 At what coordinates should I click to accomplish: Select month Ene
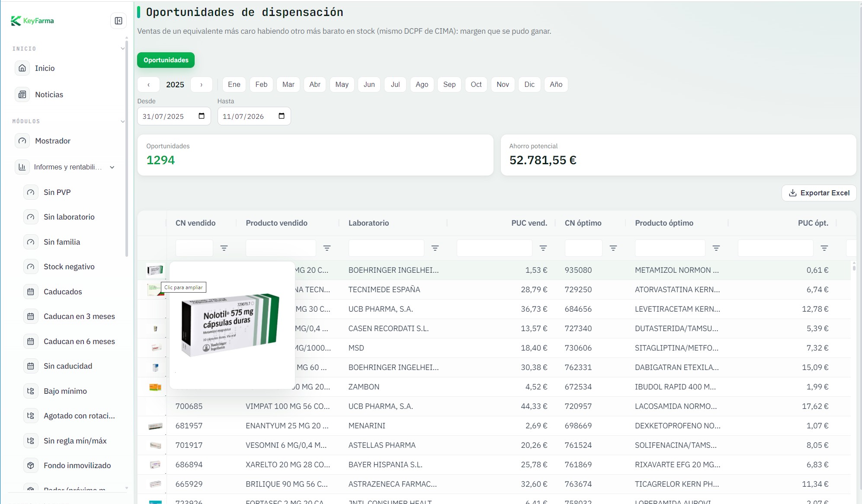point(234,85)
